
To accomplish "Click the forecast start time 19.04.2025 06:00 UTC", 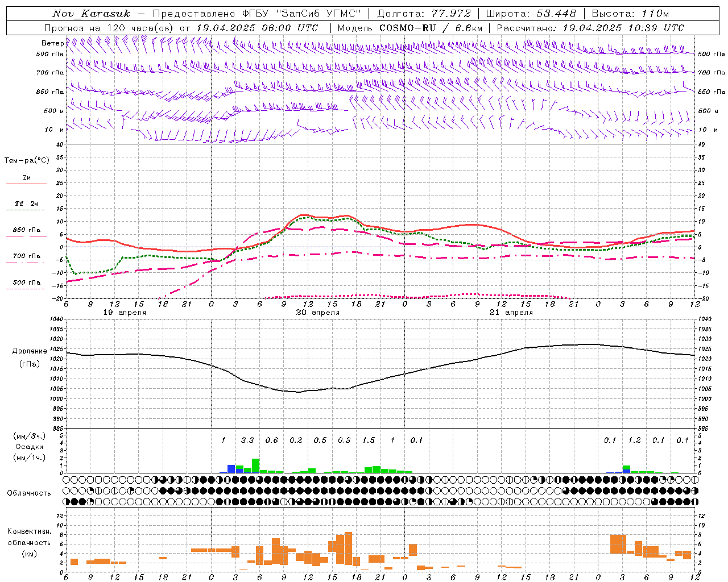I will (x=257, y=28).
